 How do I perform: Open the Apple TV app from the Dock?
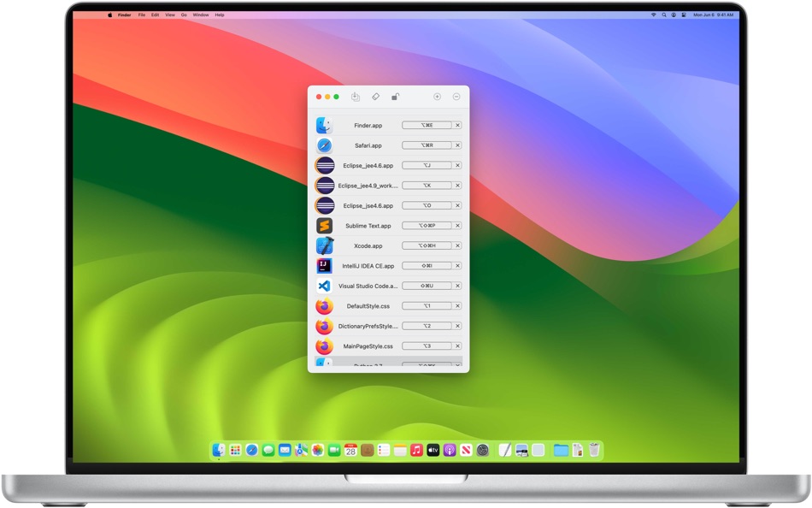(x=433, y=450)
